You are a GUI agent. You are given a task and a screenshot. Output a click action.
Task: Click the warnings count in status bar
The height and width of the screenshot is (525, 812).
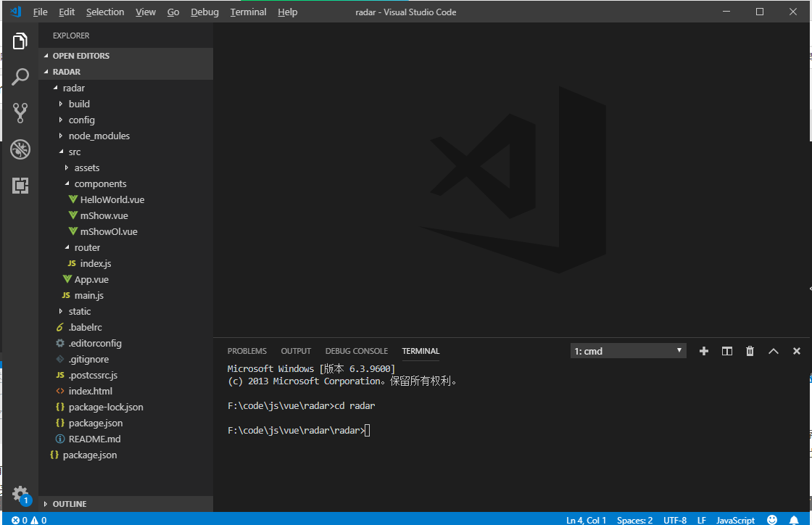(39, 520)
